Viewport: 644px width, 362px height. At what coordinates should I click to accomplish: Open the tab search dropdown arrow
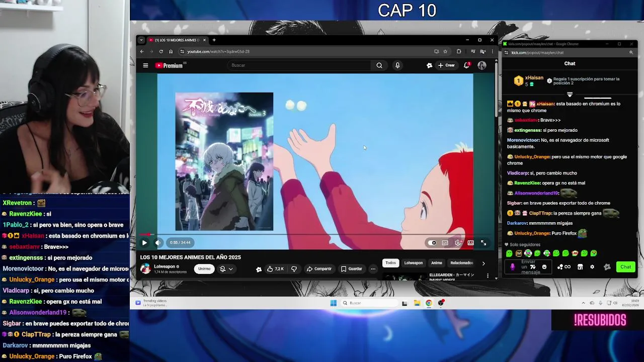(x=141, y=40)
